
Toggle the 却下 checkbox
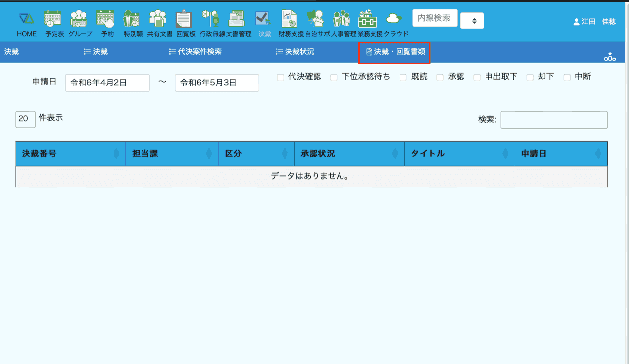[x=530, y=77]
